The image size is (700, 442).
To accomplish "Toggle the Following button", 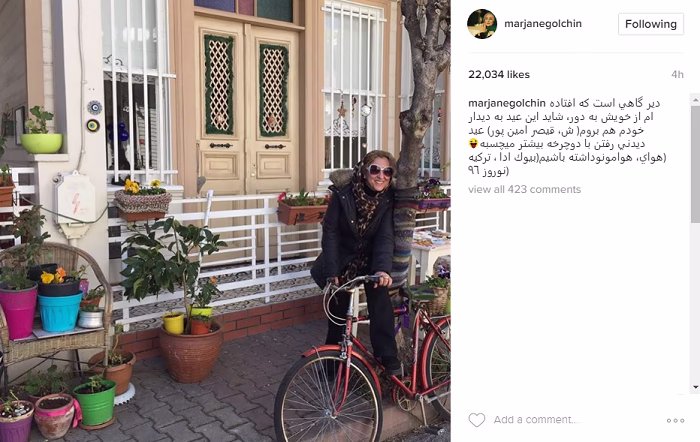I will click(650, 24).
